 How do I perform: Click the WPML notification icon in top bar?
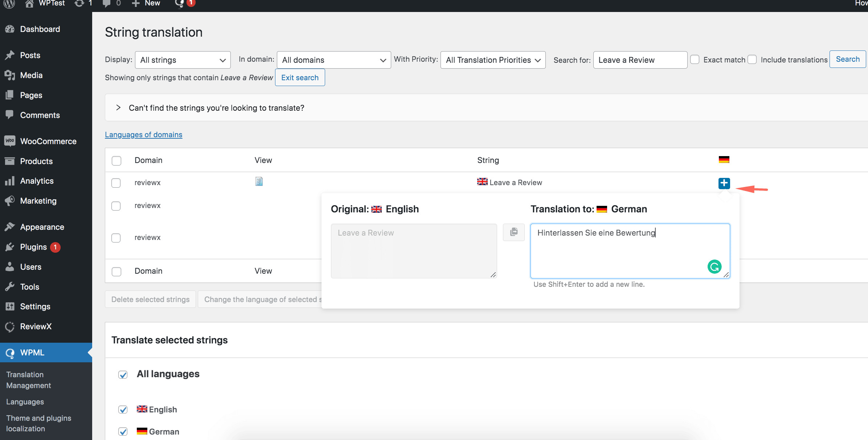click(180, 4)
